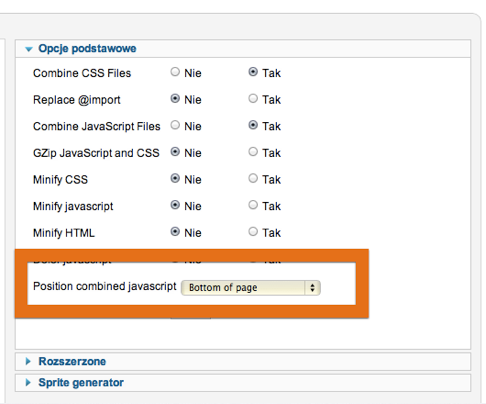Choose Tak for Combine JavaScript Files
The width and height of the screenshot is (486, 404).
[253, 125]
